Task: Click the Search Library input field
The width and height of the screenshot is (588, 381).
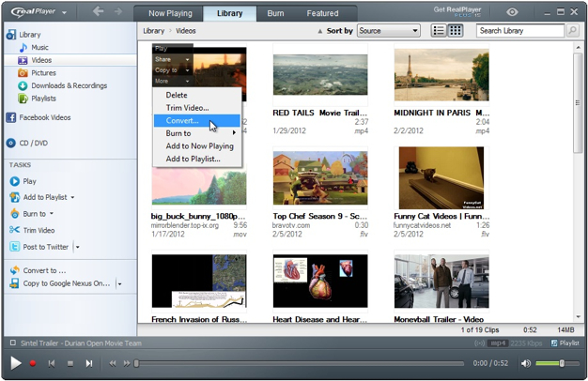Action: click(x=520, y=31)
